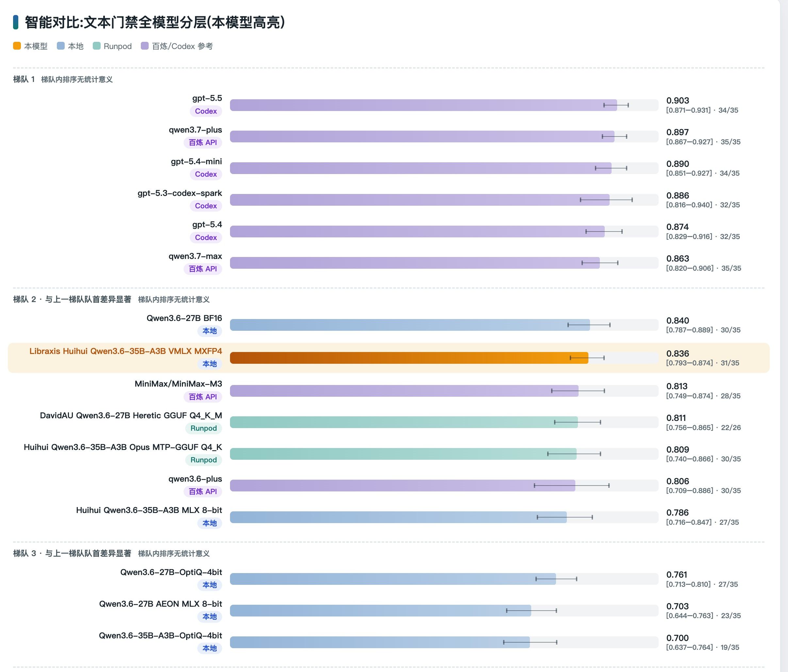Select the Qwen3.6-35B-A3B-OptiQ-4bit model name
The width and height of the screenshot is (788, 672).
[x=160, y=635]
